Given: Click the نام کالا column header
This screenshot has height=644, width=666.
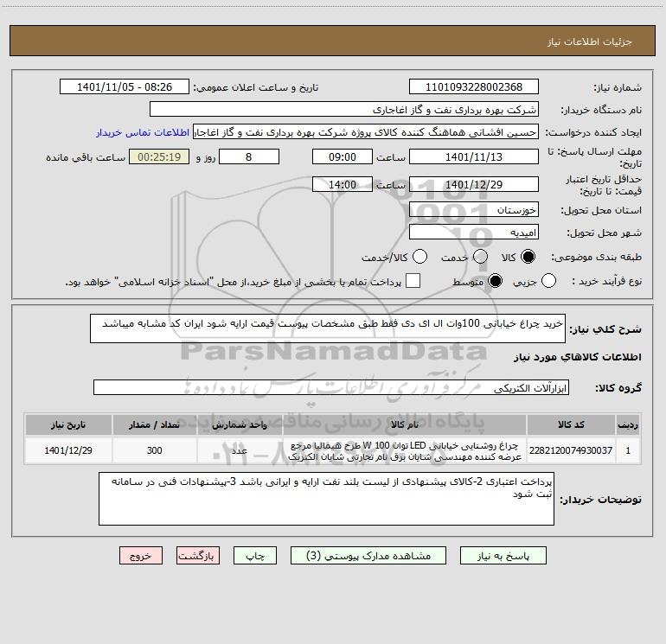Looking at the screenshot, I should (x=405, y=424).
